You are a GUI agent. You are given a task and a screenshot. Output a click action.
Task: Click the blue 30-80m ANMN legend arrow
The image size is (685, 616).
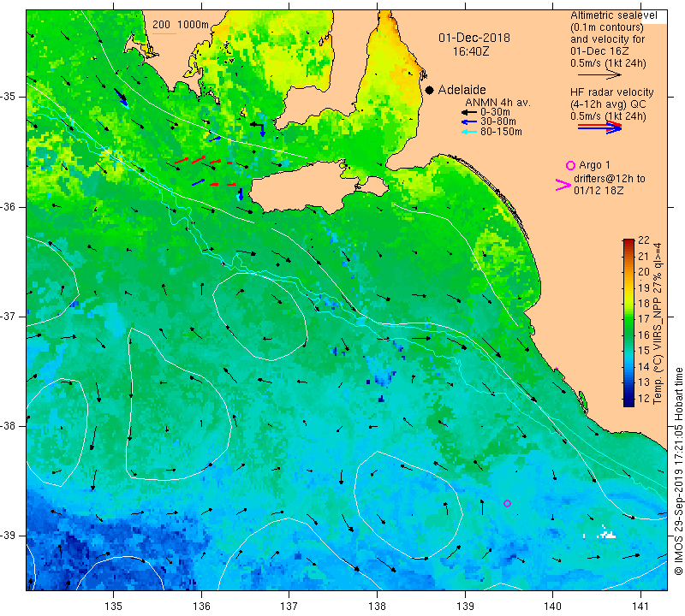[x=469, y=121]
